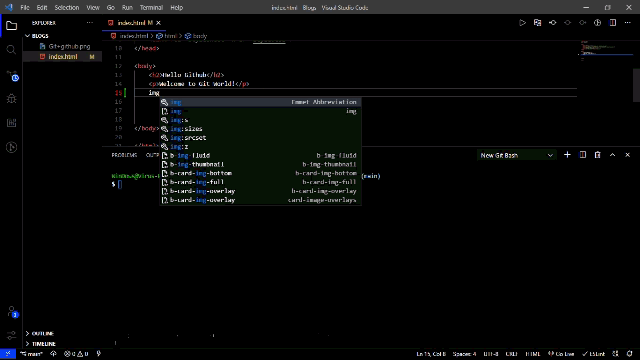Click Synchronize Changes icon in status bar

pos(53,354)
